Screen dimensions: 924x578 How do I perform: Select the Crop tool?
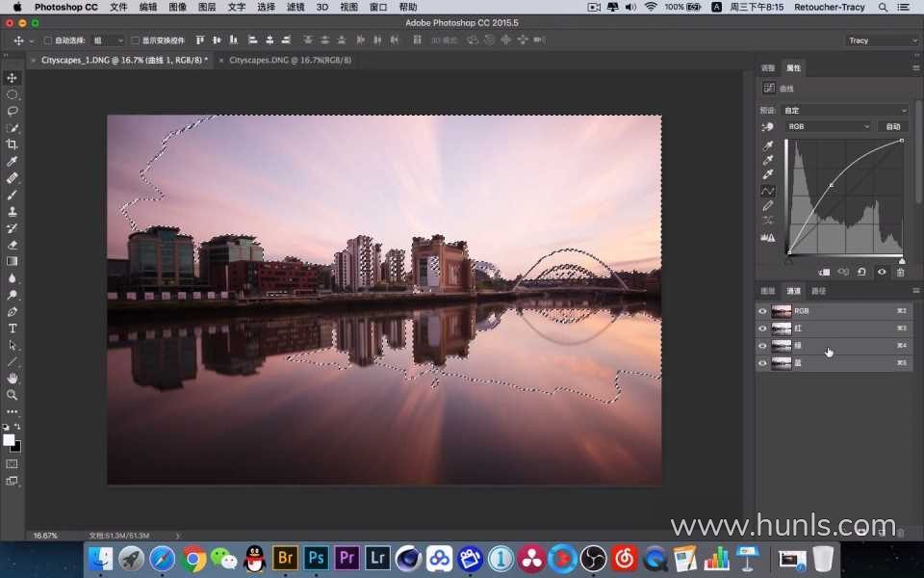(12, 144)
